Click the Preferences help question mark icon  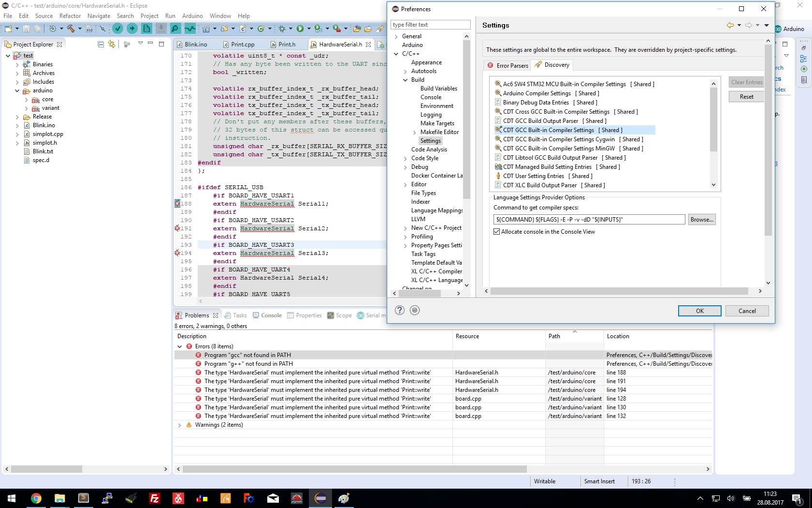click(399, 310)
